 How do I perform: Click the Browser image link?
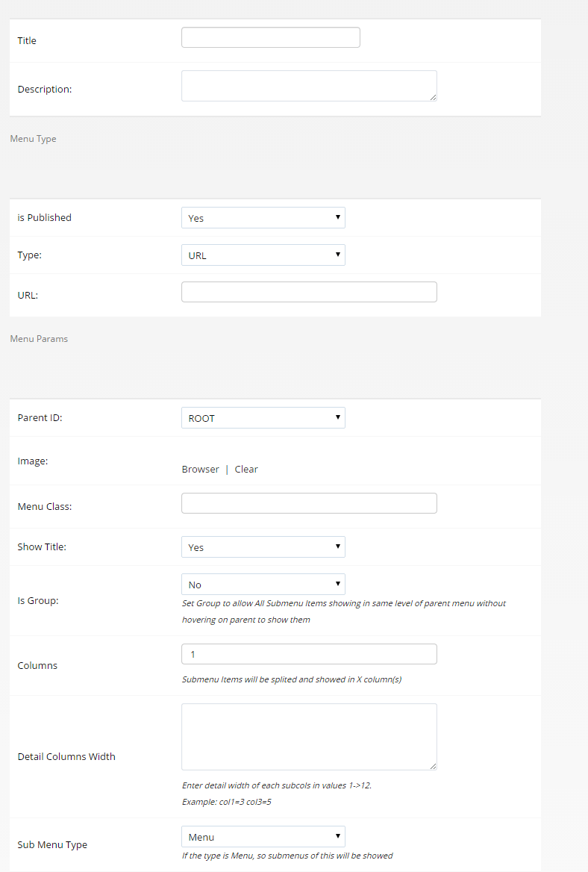click(x=200, y=469)
